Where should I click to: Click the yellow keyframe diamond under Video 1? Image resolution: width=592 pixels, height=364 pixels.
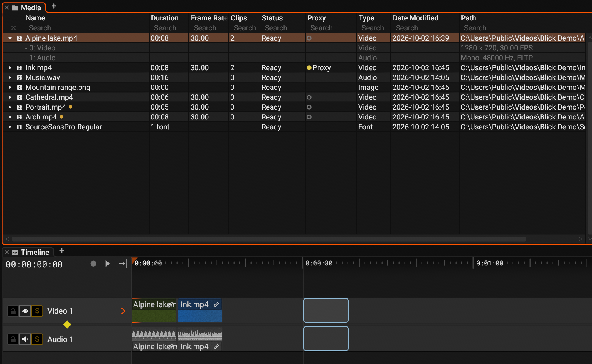tap(67, 325)
